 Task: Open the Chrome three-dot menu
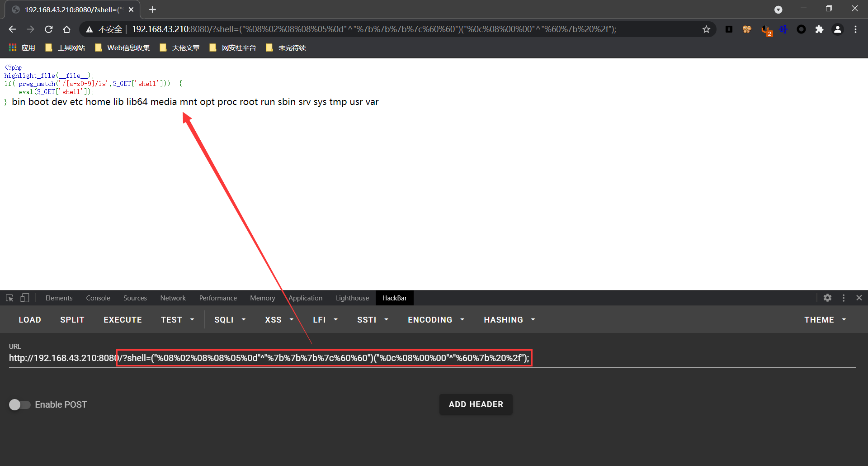point(855,29)
